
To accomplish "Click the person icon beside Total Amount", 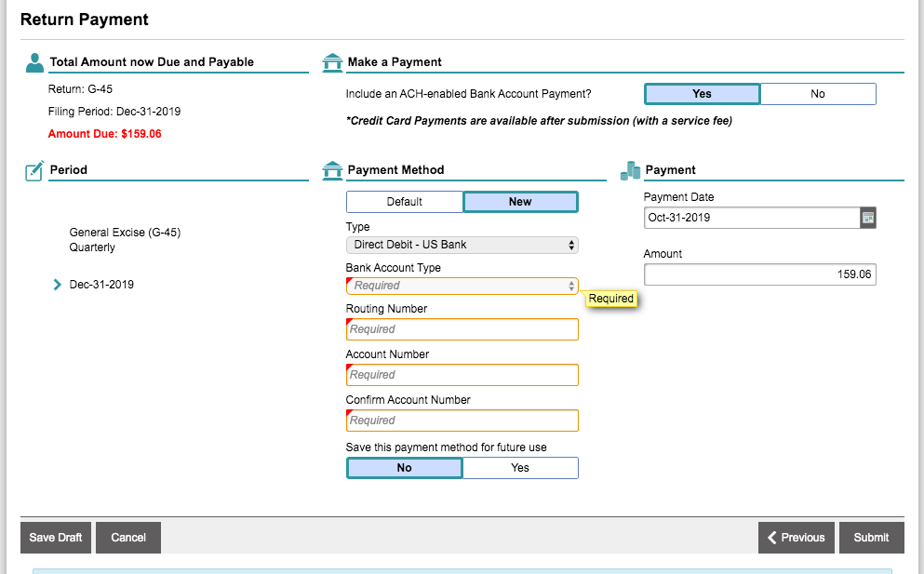I will [x=34, y=62].
